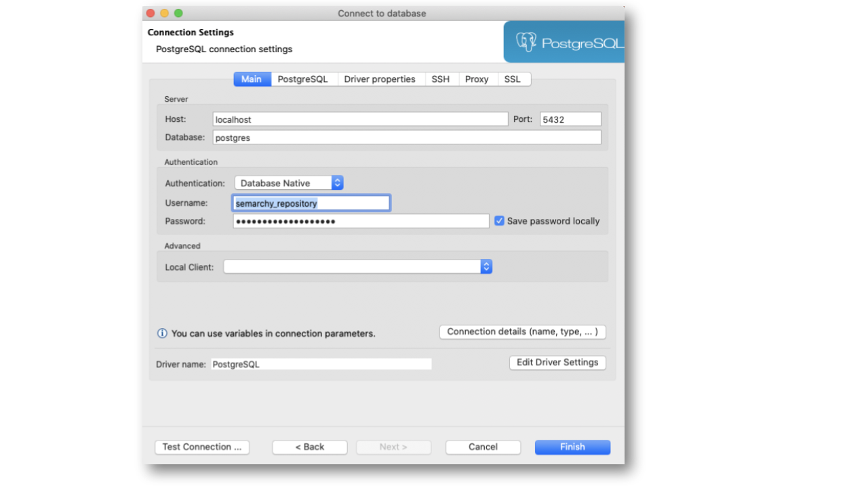Click the 'Connection Settings' heading
This screenshot has width=868, height=488.
(191, 33)
